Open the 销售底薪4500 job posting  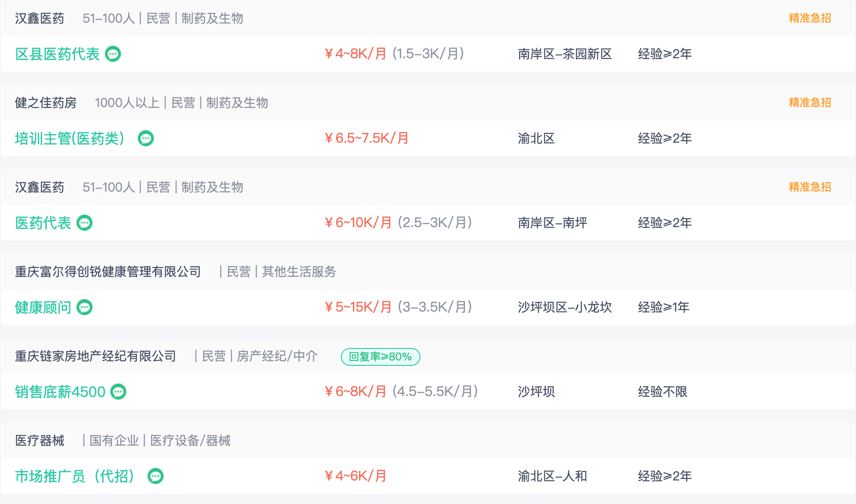click(x=60, y=392)
